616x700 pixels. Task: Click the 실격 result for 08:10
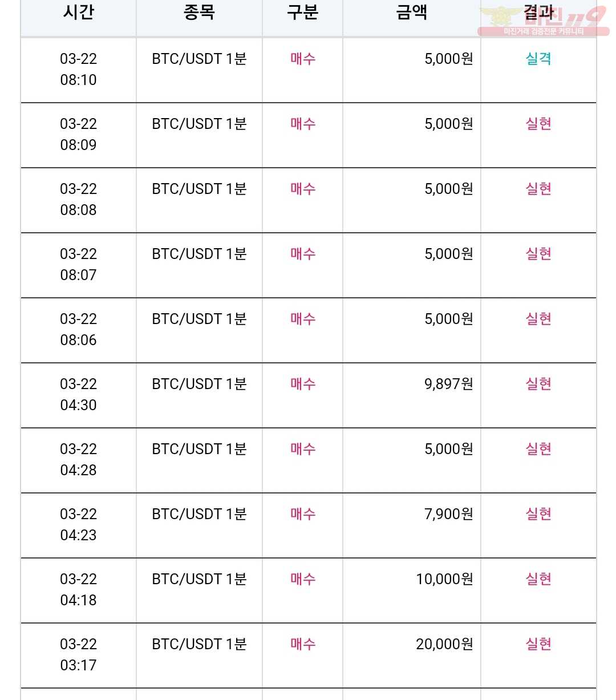tap(538, 59)
